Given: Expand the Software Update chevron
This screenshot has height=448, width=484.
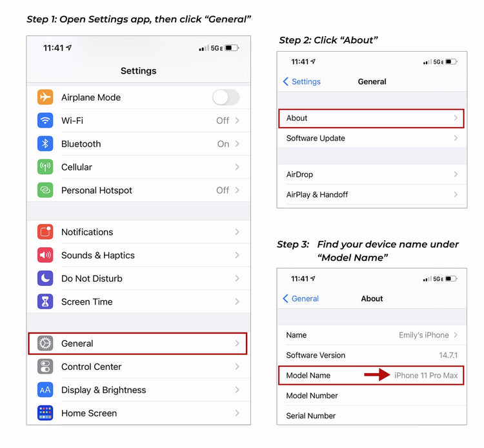Looking at the screenshot, I should (456, 138).
